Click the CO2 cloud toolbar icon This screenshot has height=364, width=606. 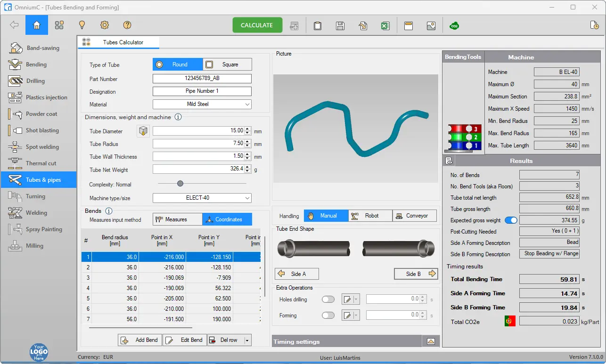pos(454,25)
